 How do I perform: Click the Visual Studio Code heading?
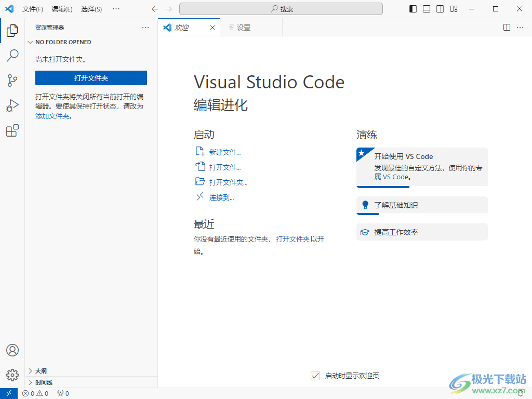[x=269, y=82]
